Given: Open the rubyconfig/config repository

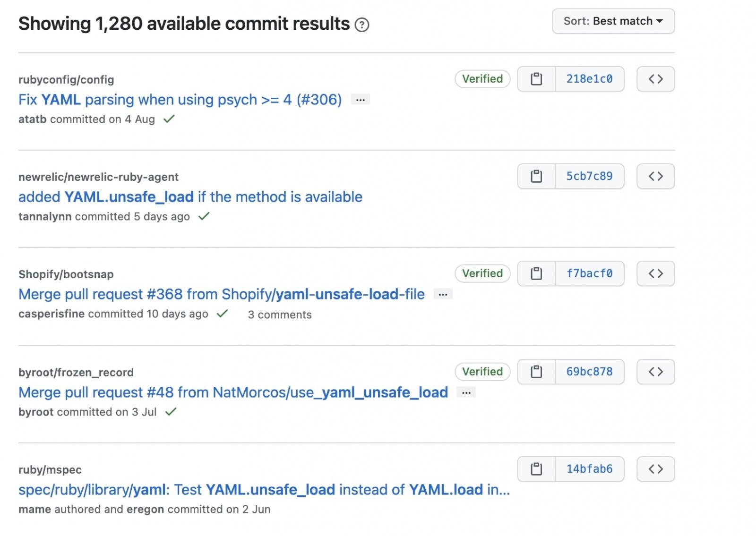Looking at the screenshot, I should 66,79.
